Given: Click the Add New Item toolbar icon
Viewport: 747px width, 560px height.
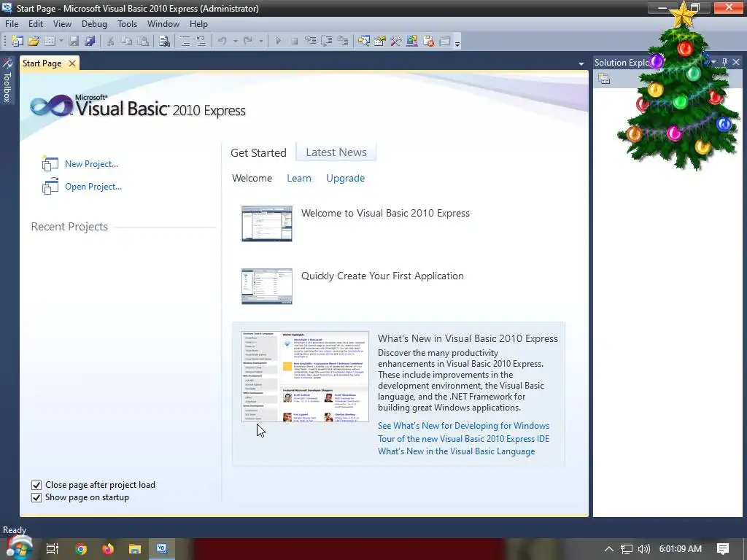Looking at the screenshot, I should point(50,42).
